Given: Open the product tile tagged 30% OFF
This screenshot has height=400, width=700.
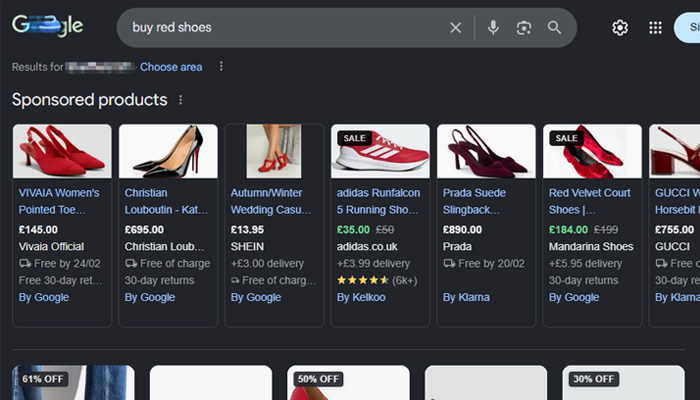Looking at the screenshot, I should click(623, 383).
